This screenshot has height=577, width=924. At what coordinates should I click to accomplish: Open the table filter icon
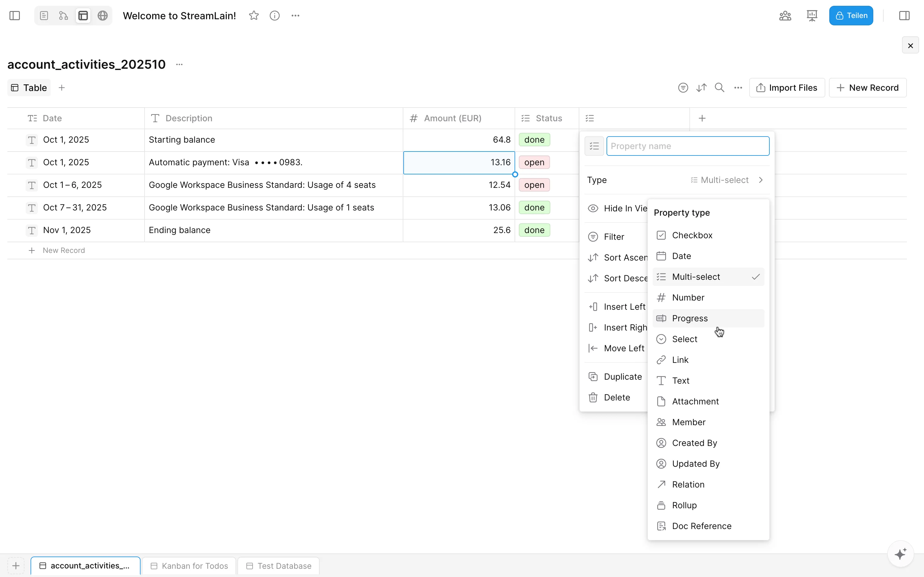click(x=683, y=88)
